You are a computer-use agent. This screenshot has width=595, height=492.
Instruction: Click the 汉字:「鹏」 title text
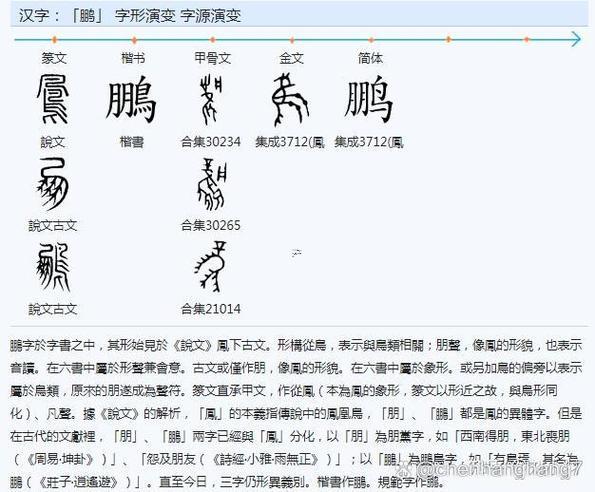pos(61,16)
